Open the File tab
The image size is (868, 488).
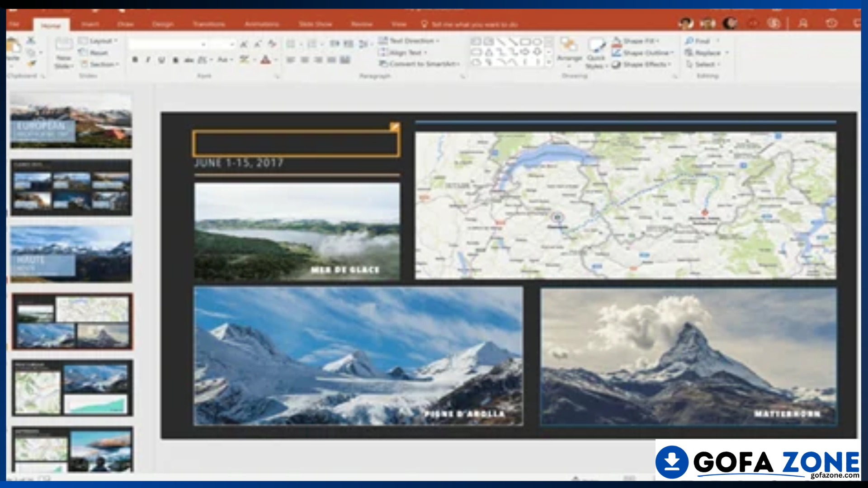pos(14,24)
